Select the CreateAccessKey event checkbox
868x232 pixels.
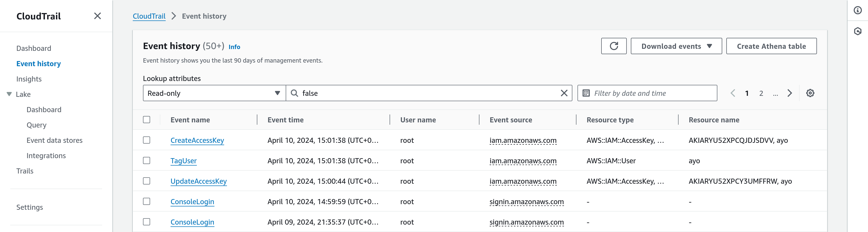click(x=147, y=140)
